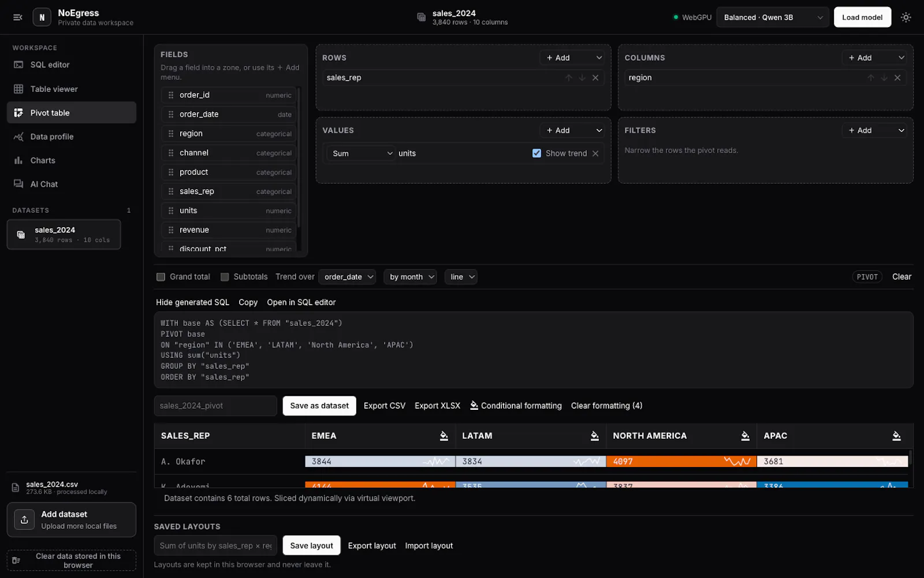Open the Rows Add dropdown
This screenshot has height=578, width=924.
[572, 58]
